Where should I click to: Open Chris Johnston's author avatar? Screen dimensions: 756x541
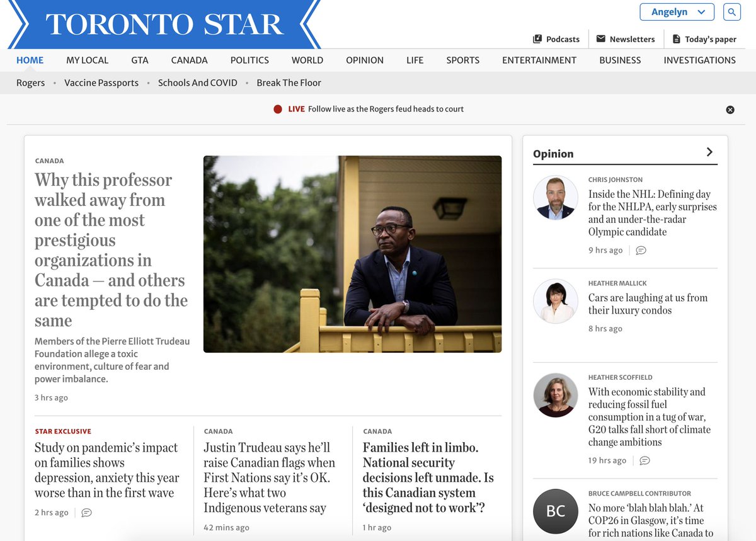click(x=556, y=198)
